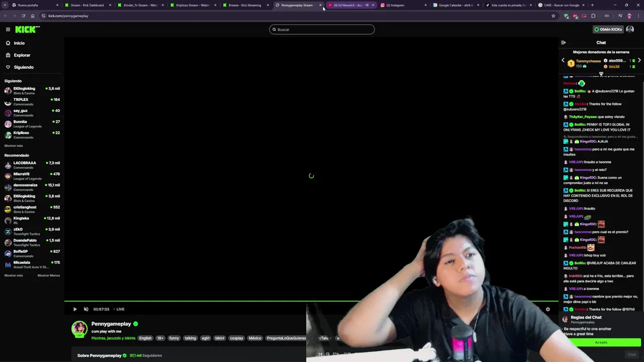The image size is (644, 362).
Task: Open player settings gear
Action: 548,309
